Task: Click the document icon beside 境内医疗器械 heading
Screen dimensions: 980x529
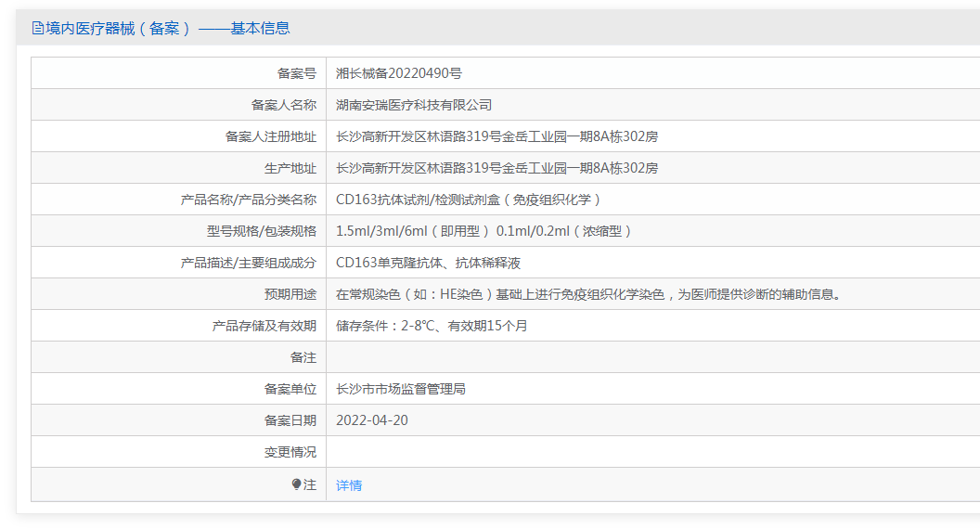Action: pos(37,28)
